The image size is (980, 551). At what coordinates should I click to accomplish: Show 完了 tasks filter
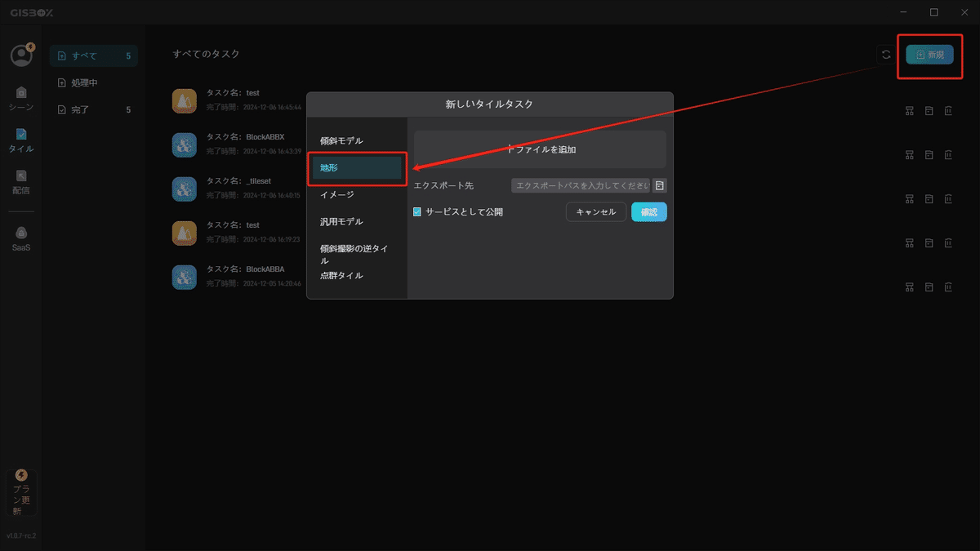pyautogui.click(x=94, y=109)
